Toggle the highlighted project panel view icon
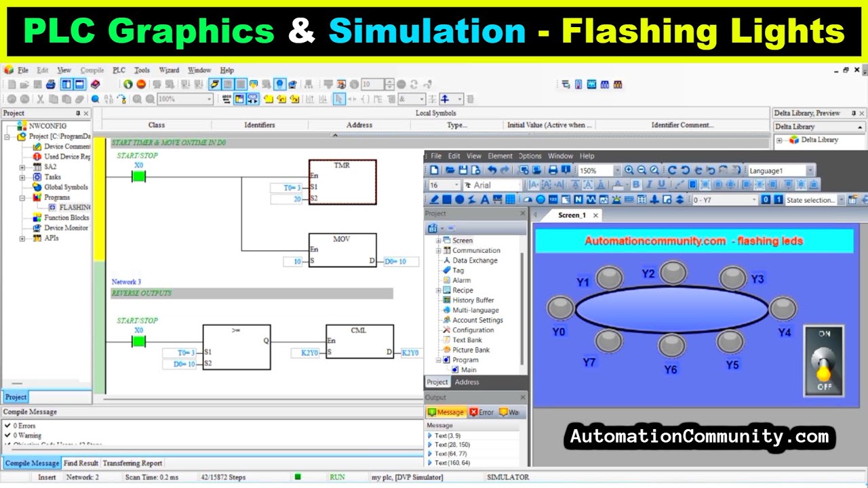This screenshot has height=488, width=868. coord(66,85)
